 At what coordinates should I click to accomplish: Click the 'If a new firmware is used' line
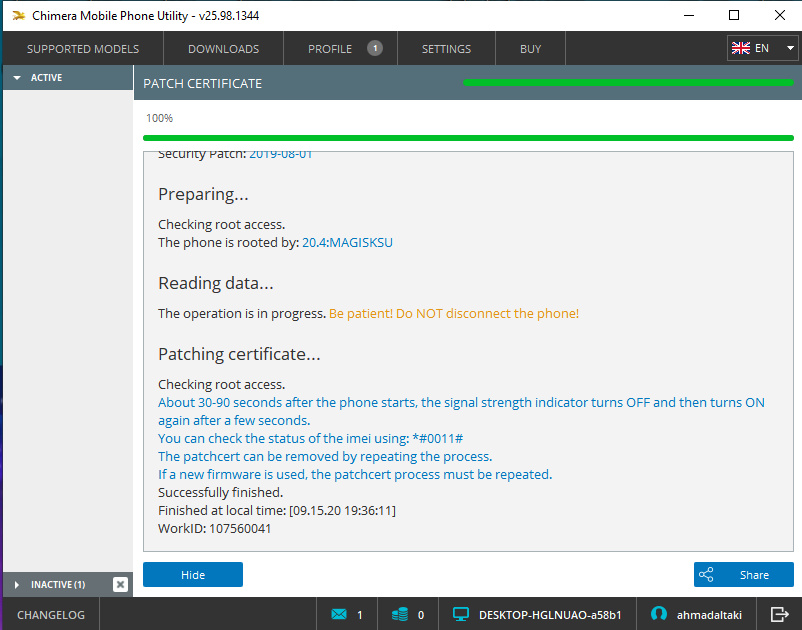(x=355, y=474)
